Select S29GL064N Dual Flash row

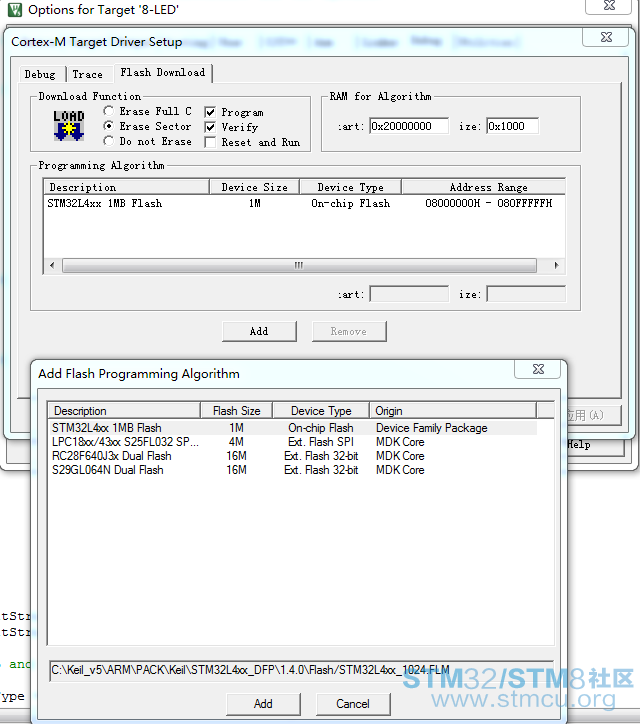(292, 470)
